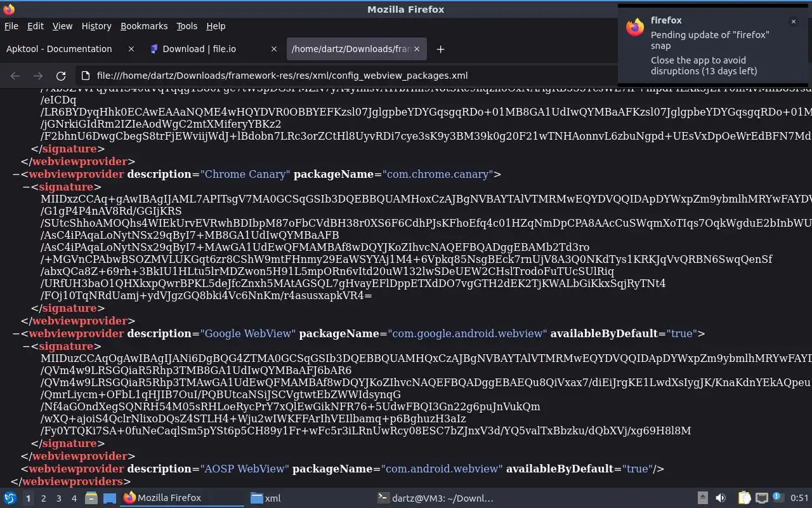Open the History menu
Image resolution: width=812 pixels, height=508 pixels.
96,26
